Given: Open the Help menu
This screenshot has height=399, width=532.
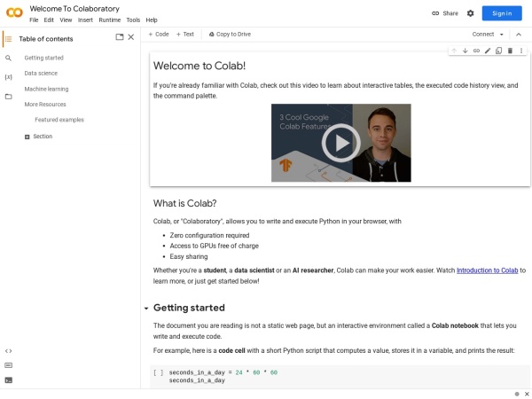Looking at the screenshot, I should 152,20.
